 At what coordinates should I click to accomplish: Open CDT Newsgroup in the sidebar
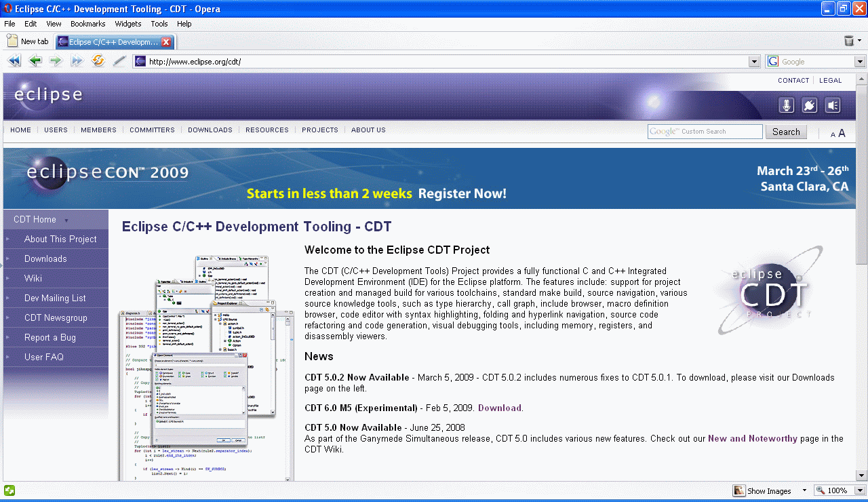(x=56, y=317)
